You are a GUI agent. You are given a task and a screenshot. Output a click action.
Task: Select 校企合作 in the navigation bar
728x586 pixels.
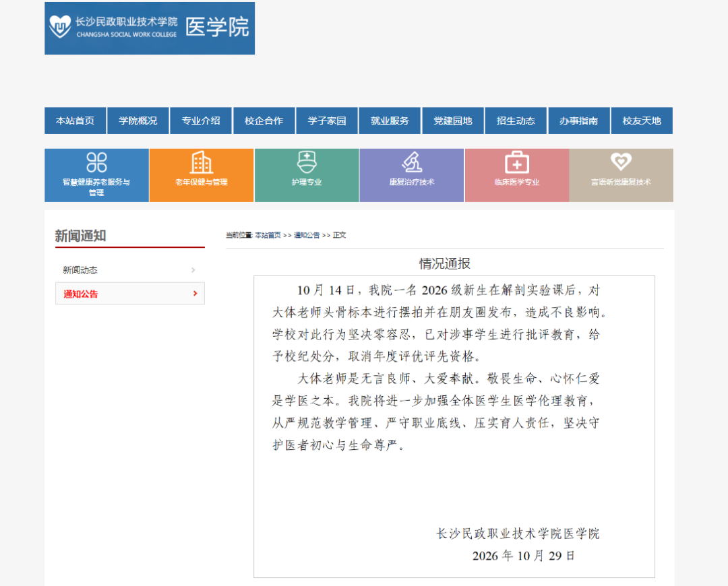pyautogui.click(x=264, y=121)
